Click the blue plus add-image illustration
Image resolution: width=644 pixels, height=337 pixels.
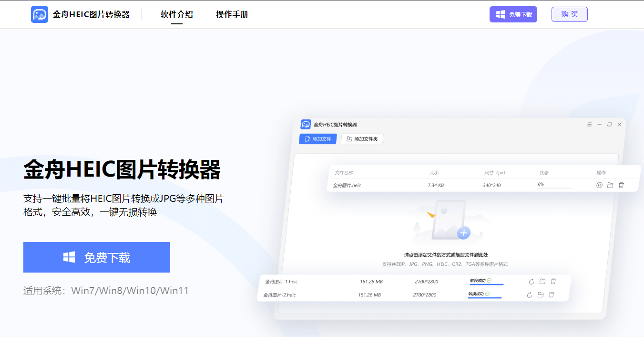point(463,233)
